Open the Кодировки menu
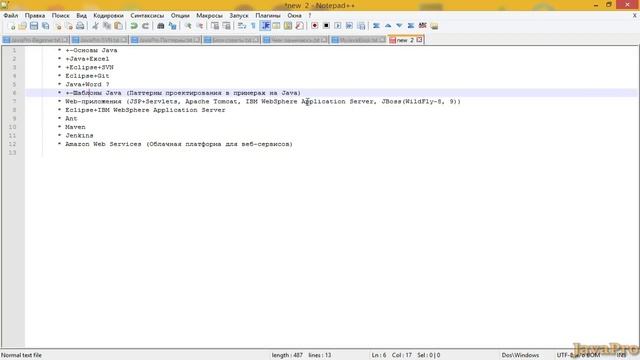This screenshot has height=360, width=640. tap(108, 16)
